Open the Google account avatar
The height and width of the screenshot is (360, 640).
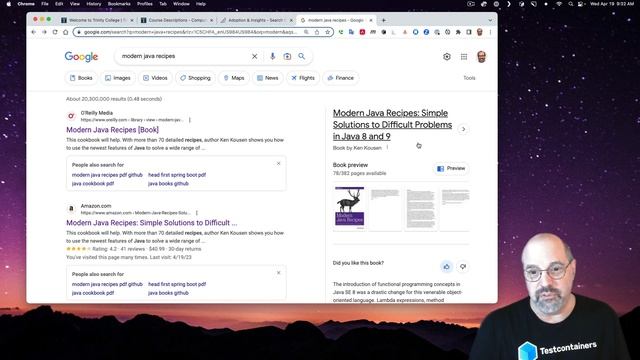(x=482, y=57)
